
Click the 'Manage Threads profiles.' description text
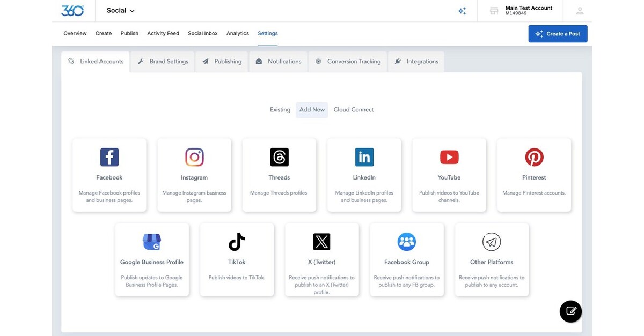279,193
